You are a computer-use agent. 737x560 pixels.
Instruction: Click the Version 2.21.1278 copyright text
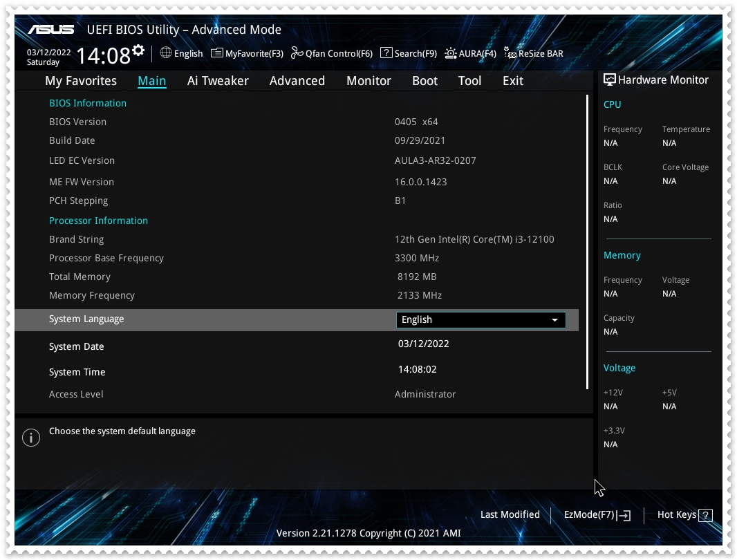[368, 533]
